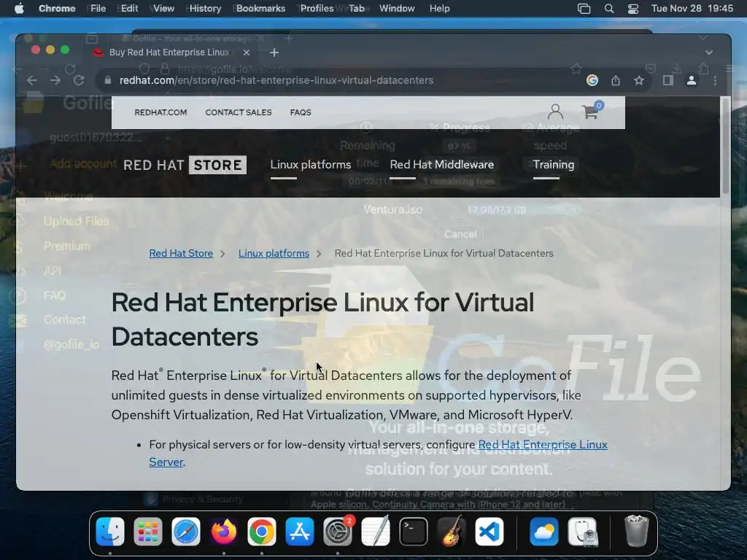
Task: Click the Red Hat Store logo
Action: pos(185,165)
